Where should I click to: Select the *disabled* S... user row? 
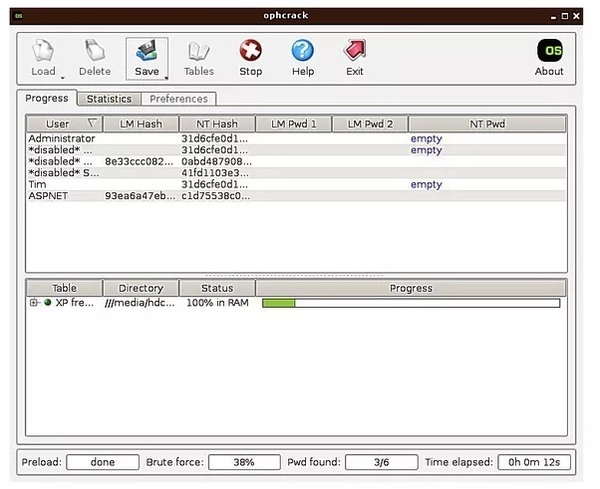296,173
